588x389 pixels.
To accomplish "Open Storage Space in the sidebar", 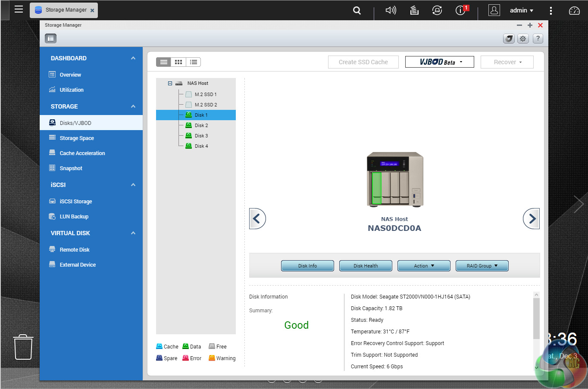I will point(77,138).
